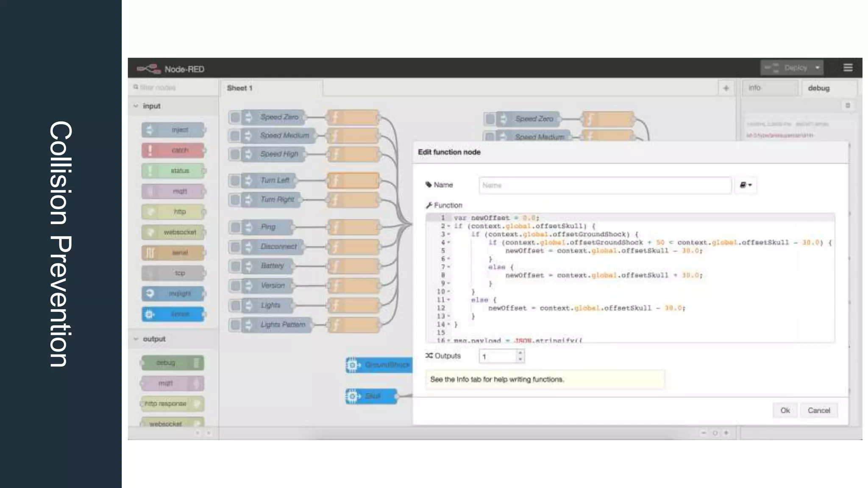Open the hamburger menu in the header
The image size is (868, 488).
pos(848,68)
